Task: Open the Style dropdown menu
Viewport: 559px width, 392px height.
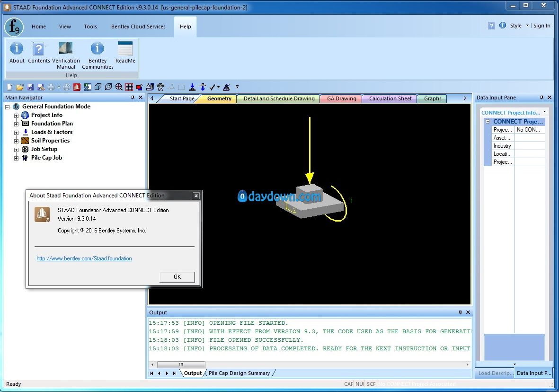Action: [x=519, y=26]
